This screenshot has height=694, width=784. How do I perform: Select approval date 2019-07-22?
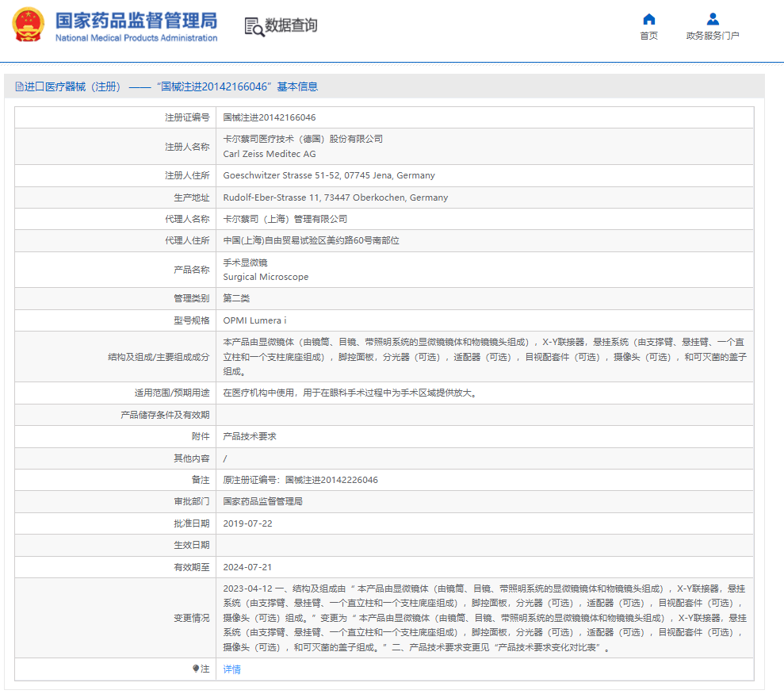click(247, 524)
